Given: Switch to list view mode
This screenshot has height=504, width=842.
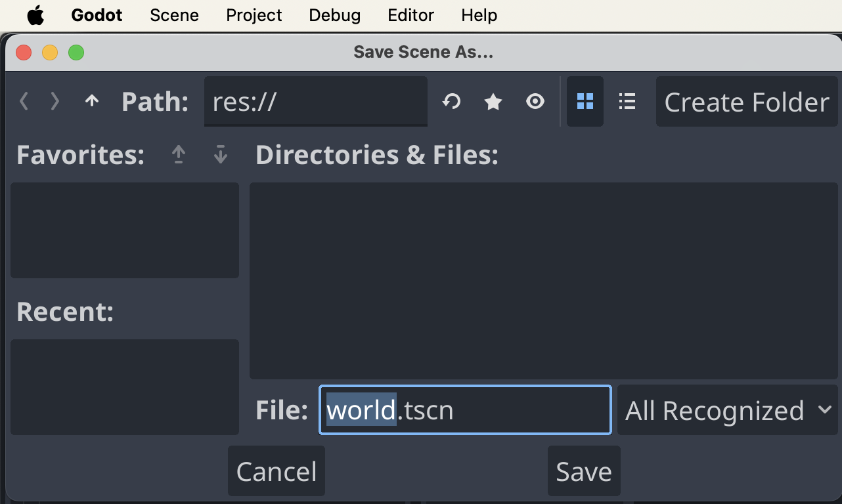Looking at the screenshot, I should pyautogui.click(x=627, y=101).
